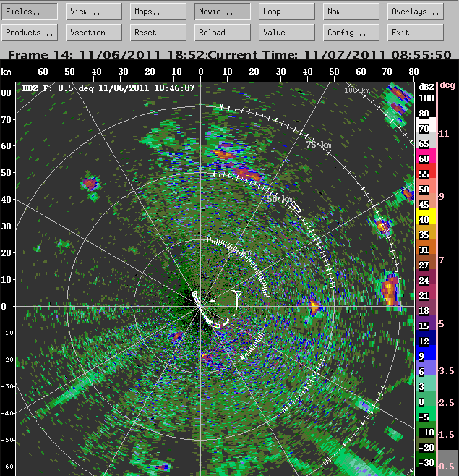The image size is (459, 476).
Task: Open the View... options
Action: 94,12
